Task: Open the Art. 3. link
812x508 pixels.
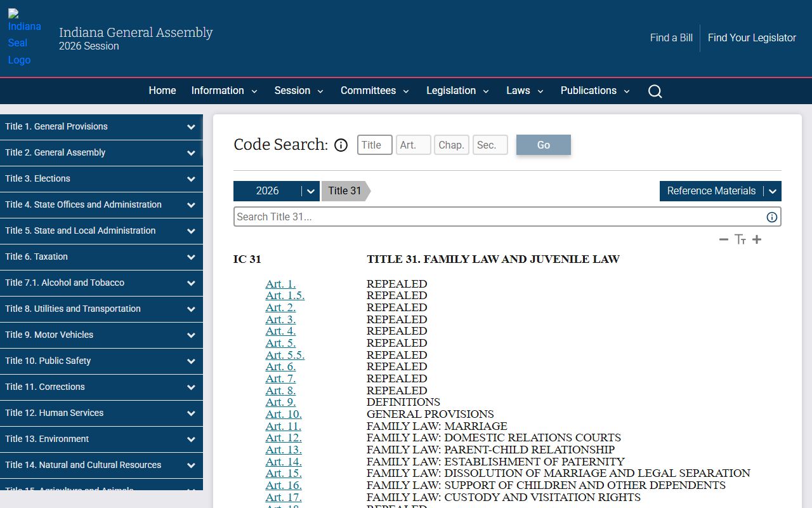Action: [280, 319]
